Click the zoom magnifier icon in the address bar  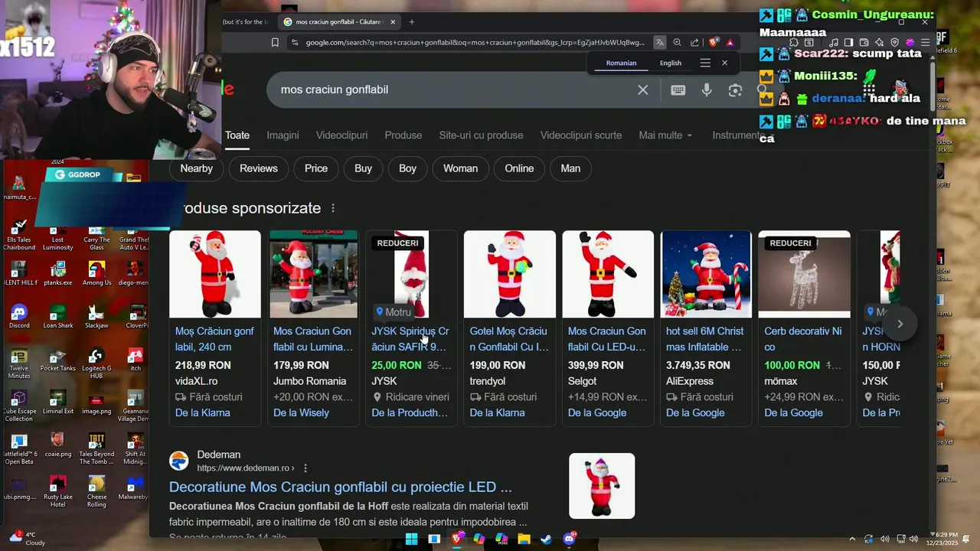(677, 43)
